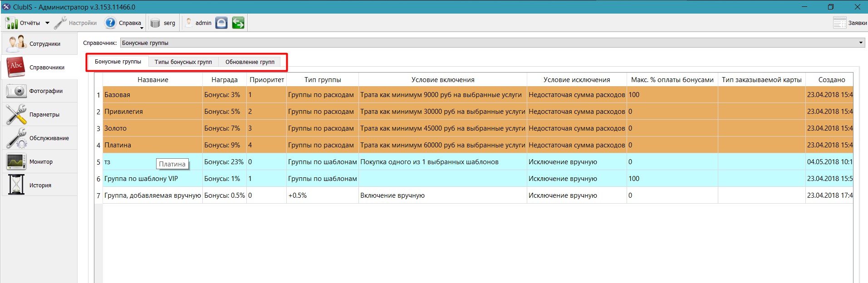This screenshot has width=868, height=283.
Task: Sort by Награда column header
Action: [x=225, y=80]
